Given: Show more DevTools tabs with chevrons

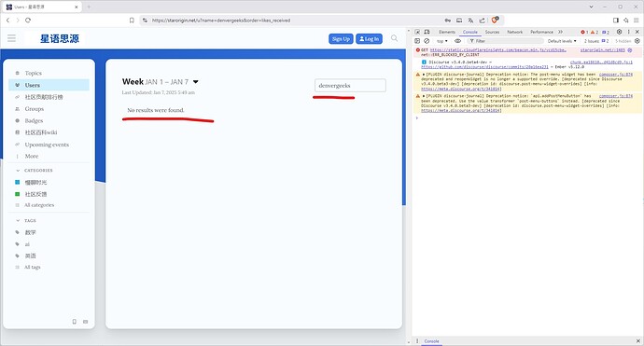Looking at the screenshot, I should pyautogui.click(x=560, y=32).
